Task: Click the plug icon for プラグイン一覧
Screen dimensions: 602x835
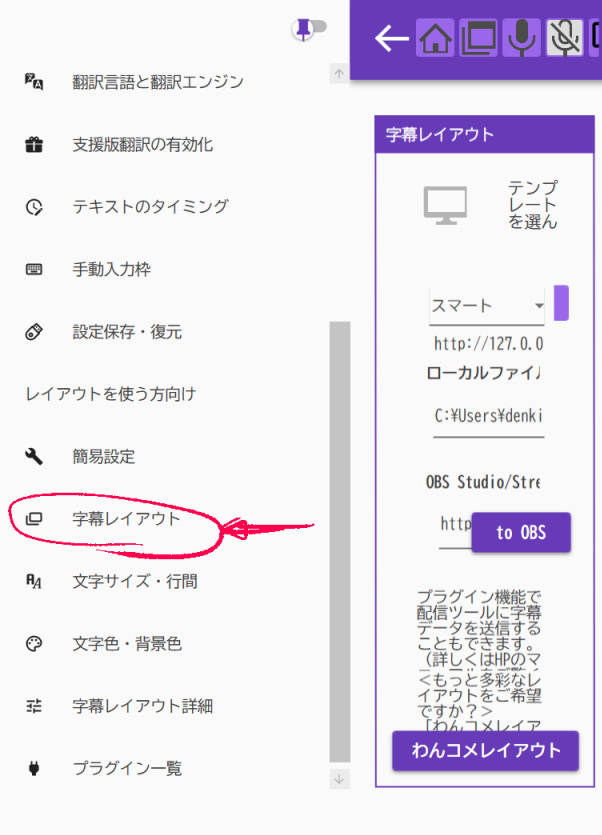Action: [34, 769]
